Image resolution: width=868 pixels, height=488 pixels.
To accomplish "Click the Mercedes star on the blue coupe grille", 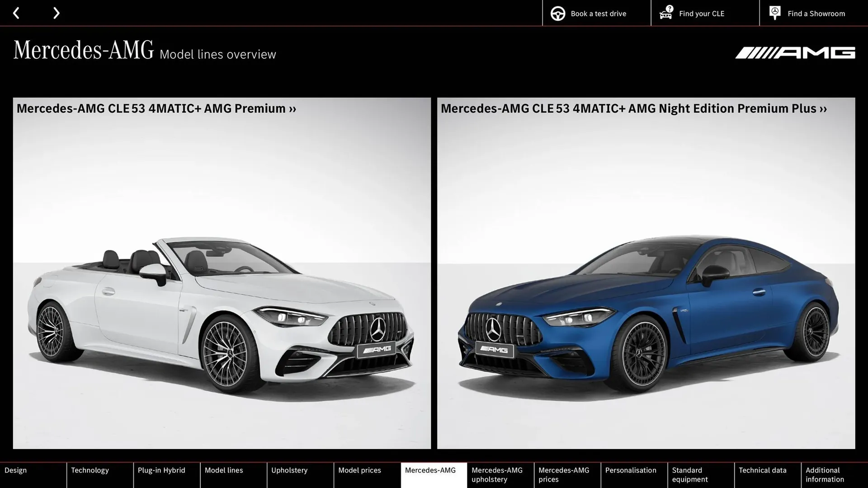I will 492,327.
